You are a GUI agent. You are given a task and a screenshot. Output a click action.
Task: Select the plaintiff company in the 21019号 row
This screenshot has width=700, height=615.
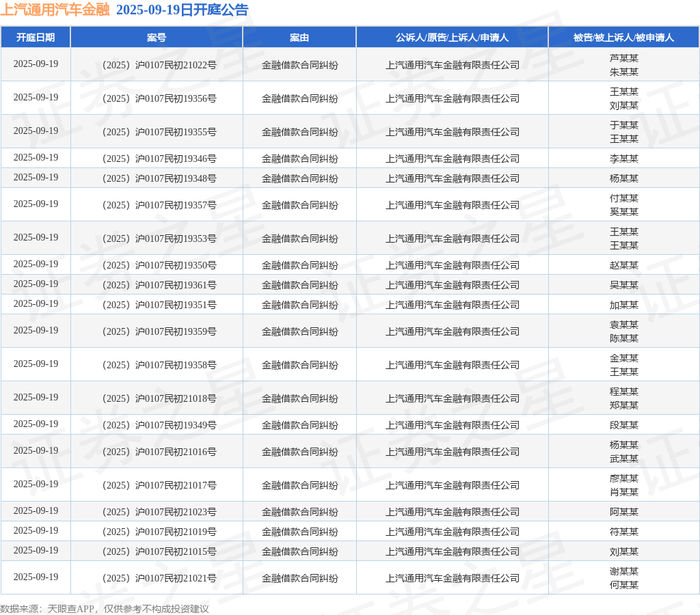453,532
